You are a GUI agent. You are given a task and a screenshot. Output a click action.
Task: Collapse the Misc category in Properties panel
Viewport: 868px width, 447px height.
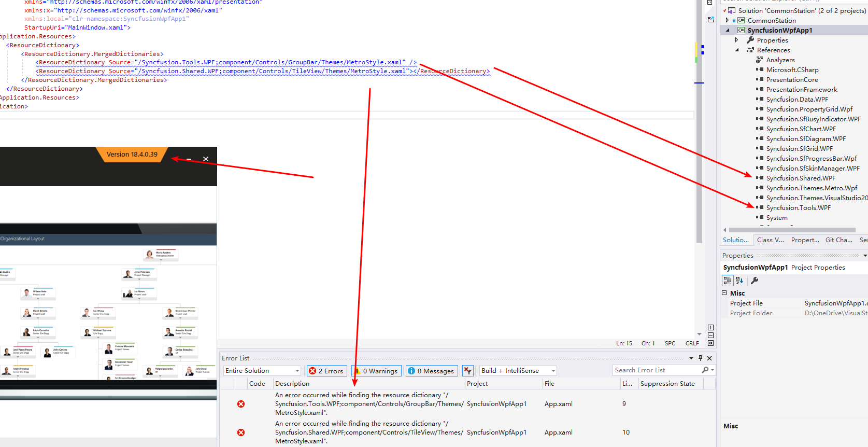pos(724,293)
